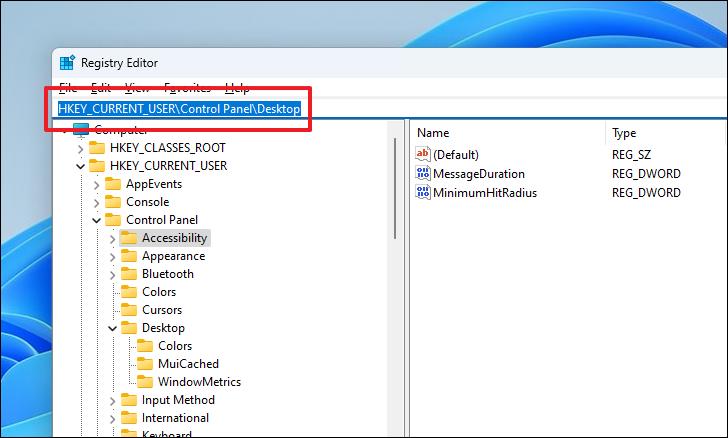Viewport: 728px width, 438px height.
Task: Select the MessageDuration value name
Action: [x=479, y=174]
